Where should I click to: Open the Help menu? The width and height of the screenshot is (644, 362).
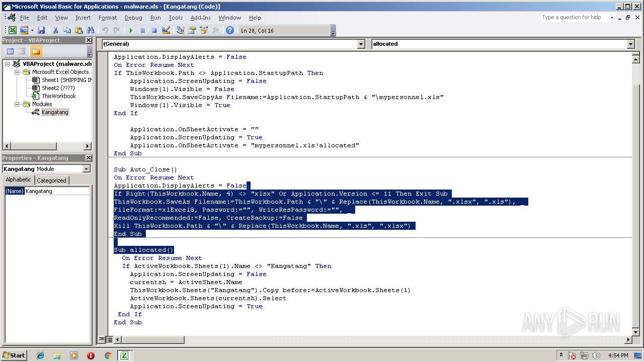click(255, 18)
